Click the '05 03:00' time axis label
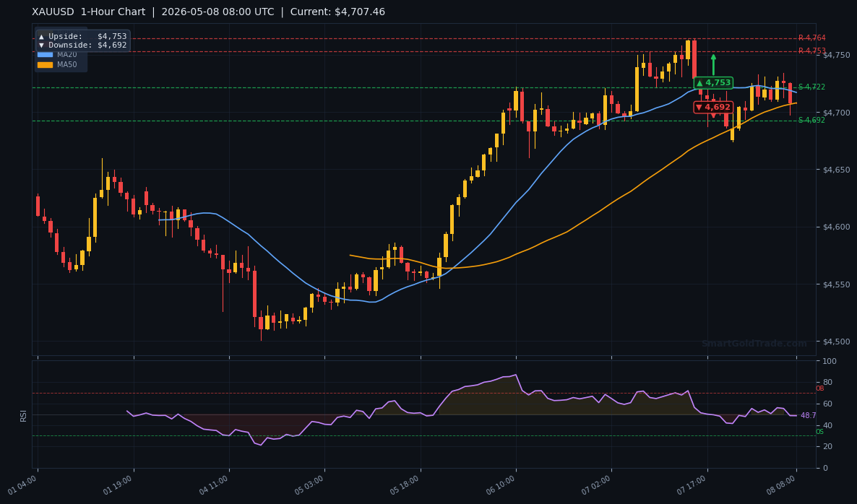The image size is (857, 504). pyautogui.click(x=310, y=485)
